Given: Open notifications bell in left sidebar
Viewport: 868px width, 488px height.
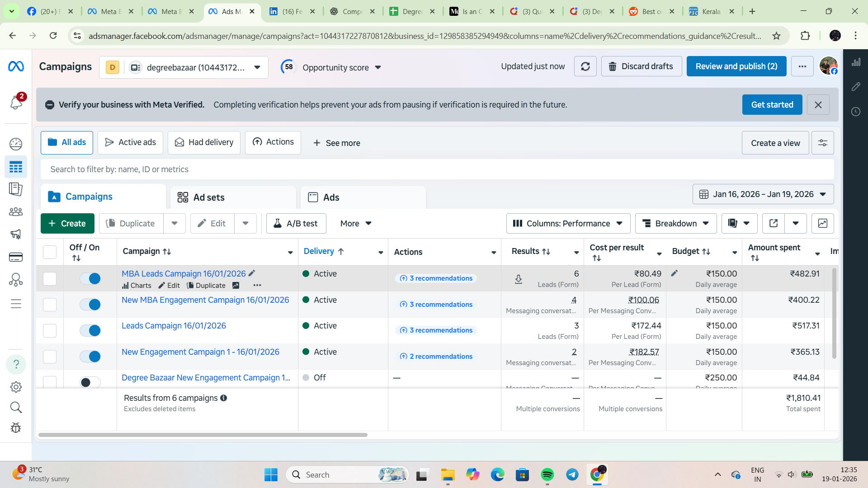Looking at the screenshot, I should [16, 102].
